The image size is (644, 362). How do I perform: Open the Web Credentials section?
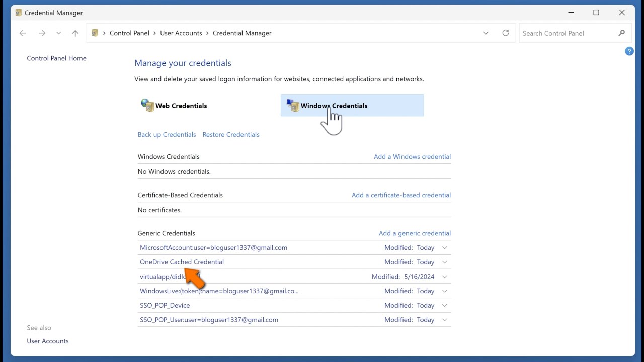coord(181,105)
